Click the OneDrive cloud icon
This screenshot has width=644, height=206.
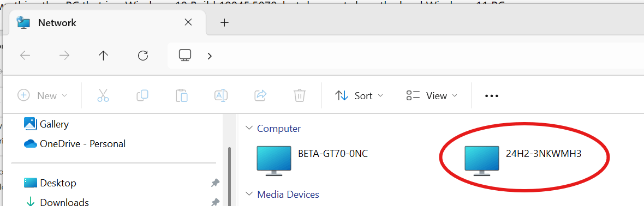tap(31, 144)
